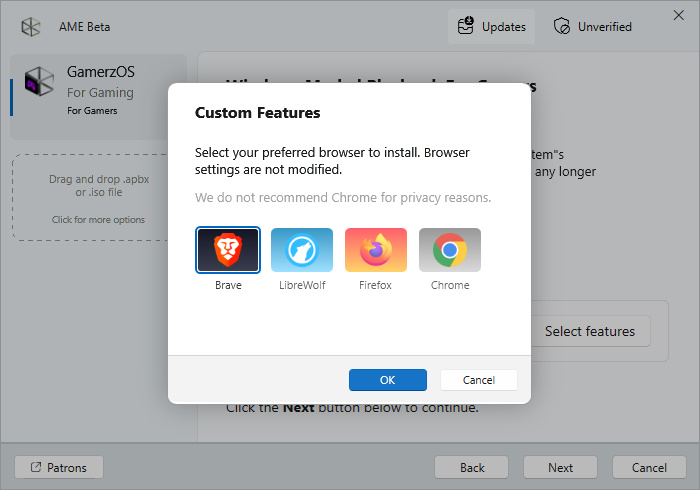Click the Select features button
Image resolution: width=700 pixels, height=490 pixels.
point(590,331)
